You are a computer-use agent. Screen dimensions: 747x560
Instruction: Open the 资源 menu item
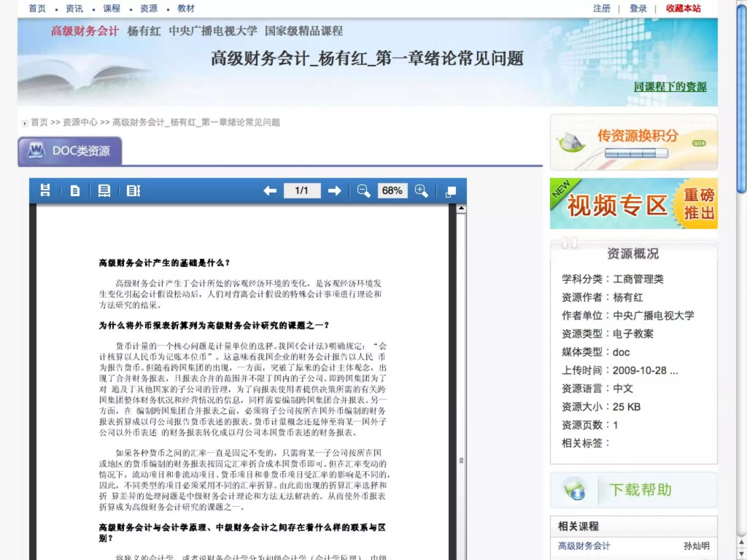click(148, 8)
